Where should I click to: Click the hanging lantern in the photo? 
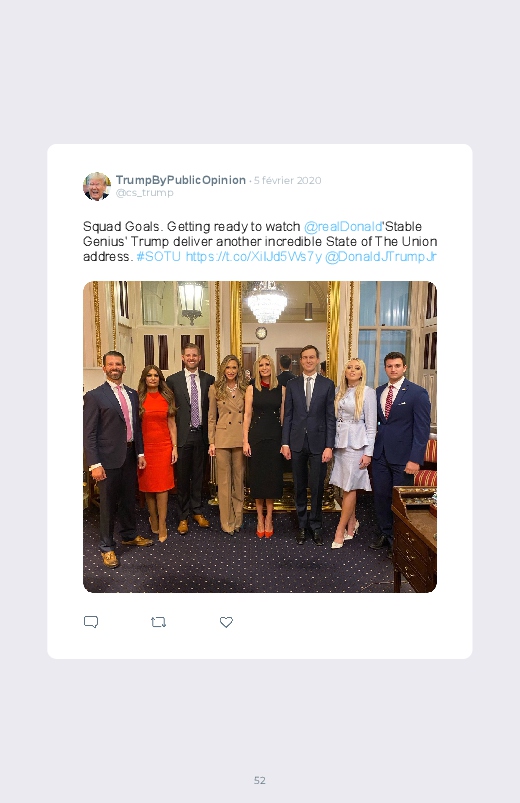coord(192,302)
